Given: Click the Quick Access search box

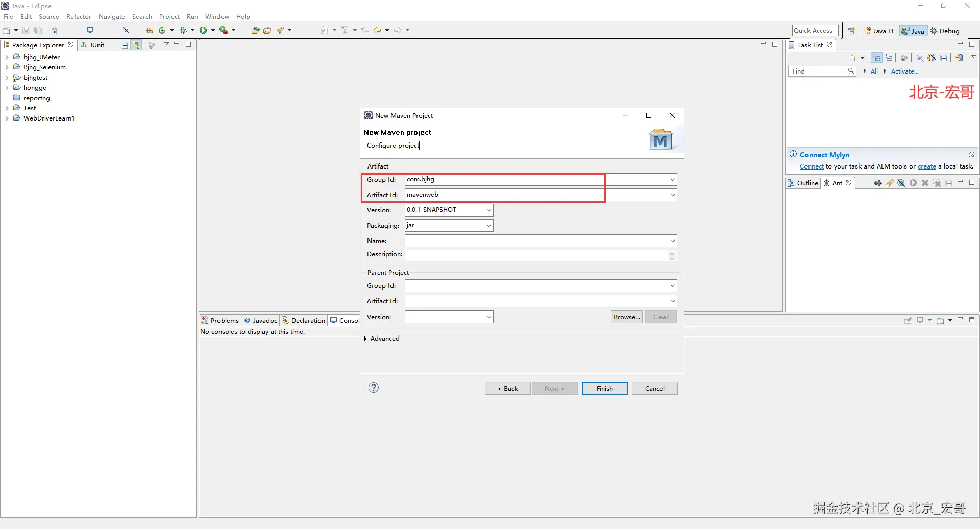Looking at the screenshot, I should 815,31.
